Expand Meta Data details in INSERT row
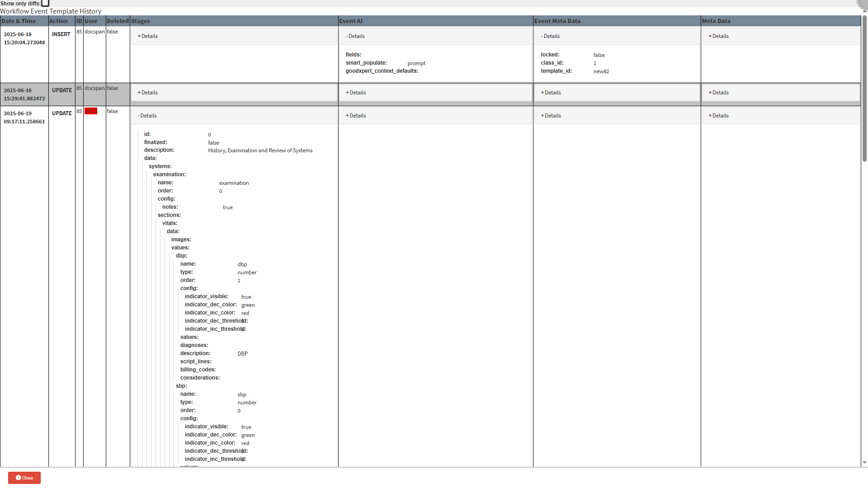Image resolution: width=868 pixels, height=488 pixels. (x=718, y=36)
